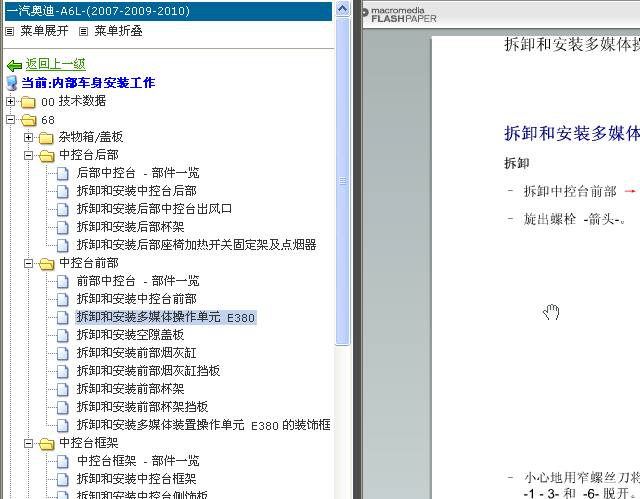Click the 当前:内部车身安装工作 heading
This screenshot has height=499, width=640.
(88, 83)
